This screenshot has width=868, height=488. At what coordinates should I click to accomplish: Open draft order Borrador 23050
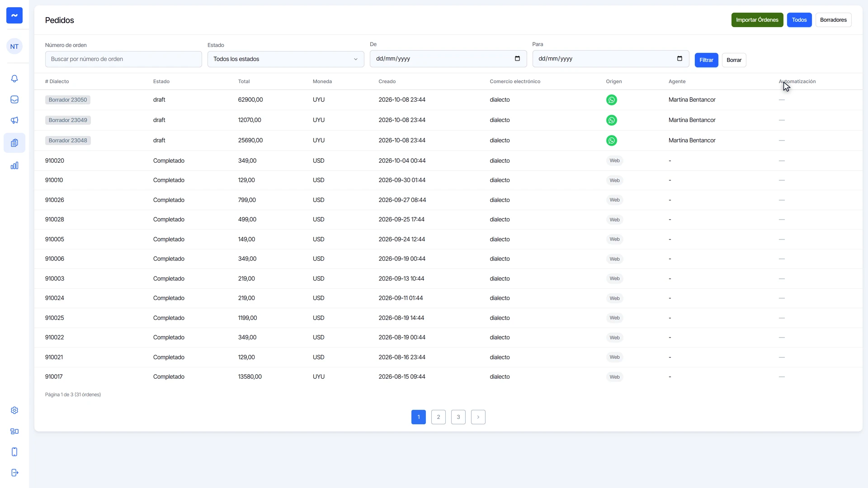(68, 100)
